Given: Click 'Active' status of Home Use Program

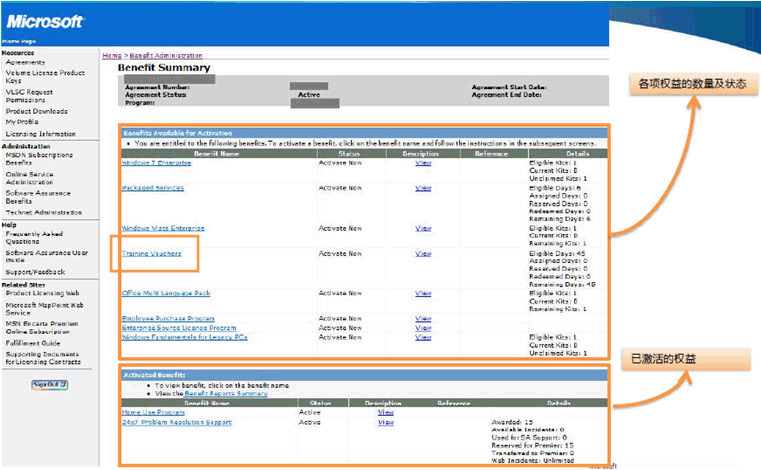Looking at the screenshot, I should coord(309,412).
